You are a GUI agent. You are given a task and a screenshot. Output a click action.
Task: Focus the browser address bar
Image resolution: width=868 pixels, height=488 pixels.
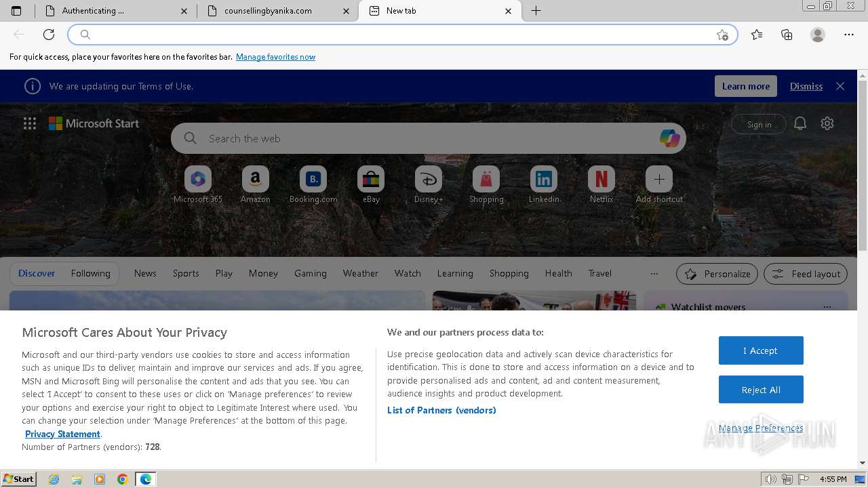click(402, 35)
